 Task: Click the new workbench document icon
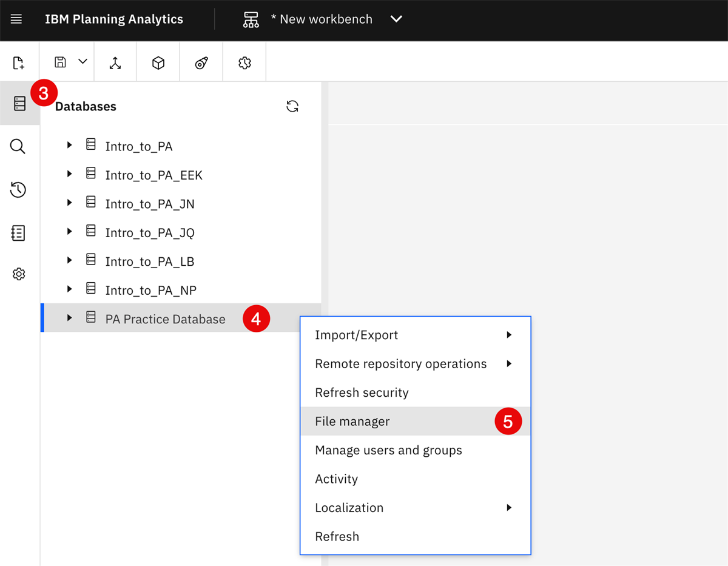[19, 62]
